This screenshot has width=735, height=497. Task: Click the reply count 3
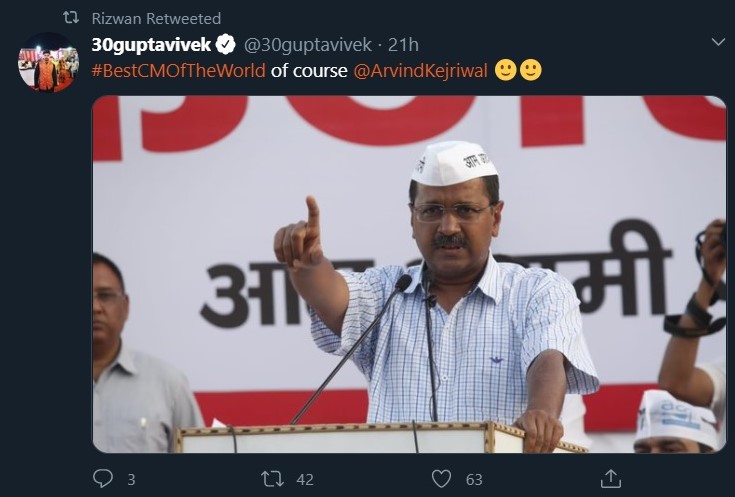[x=130, y=480]
